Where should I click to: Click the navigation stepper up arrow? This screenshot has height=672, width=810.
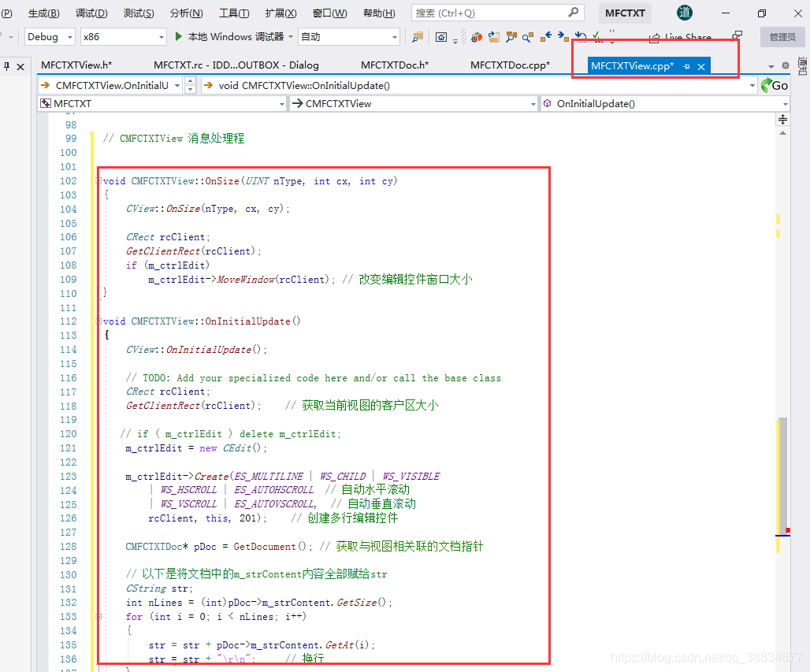pos(190,80)
